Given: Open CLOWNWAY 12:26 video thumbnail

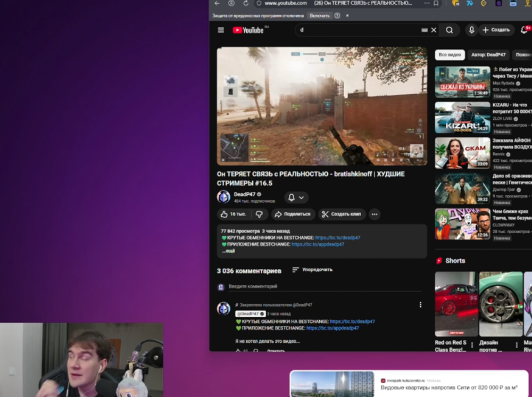Looking at the screenshot, I should pyautogui.click(x=462, y=224).
